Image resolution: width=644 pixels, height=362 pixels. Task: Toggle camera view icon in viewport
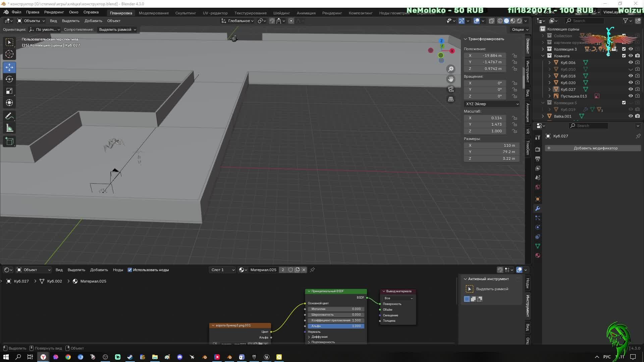pos(451,89)
